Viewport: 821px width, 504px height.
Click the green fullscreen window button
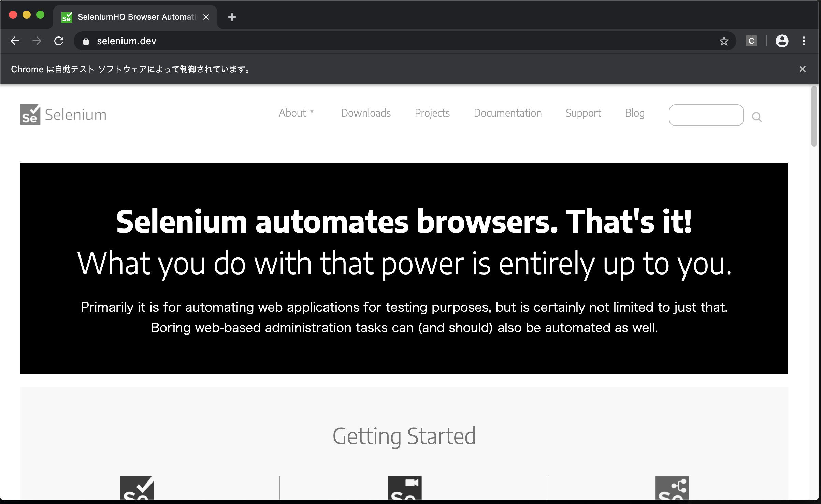pyautogui.click(x=40, y=15)
